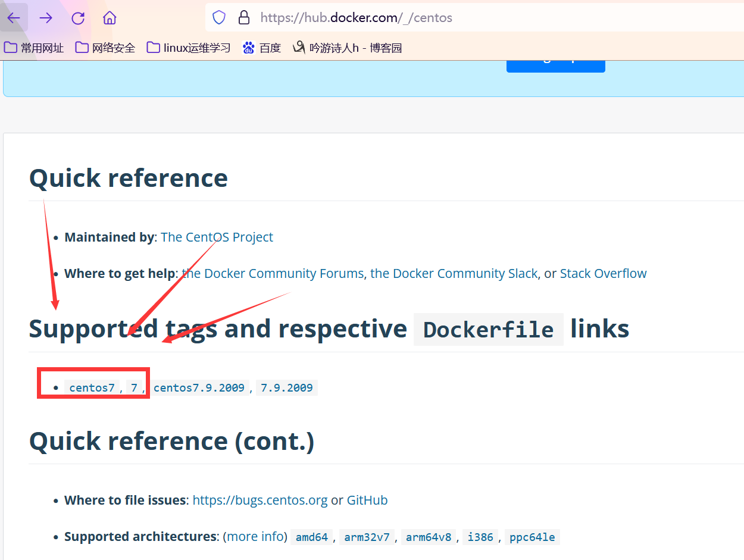Click the Where to get help label
This screenshot has width=744, height=560.
(120, 273)
